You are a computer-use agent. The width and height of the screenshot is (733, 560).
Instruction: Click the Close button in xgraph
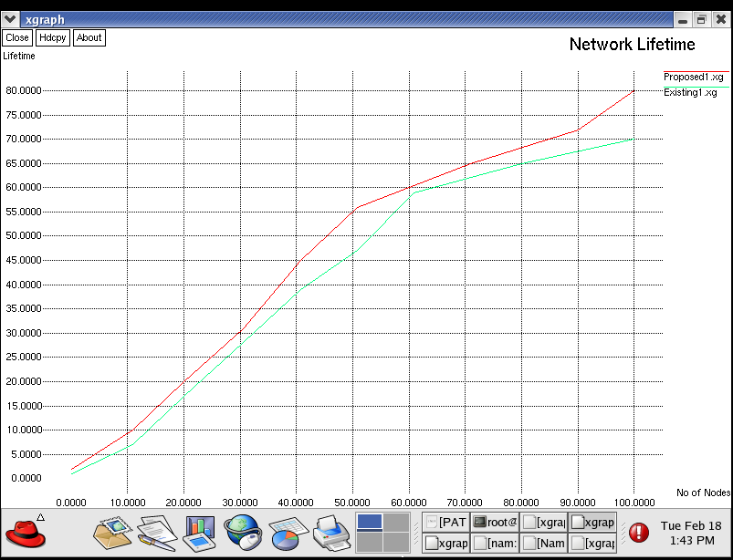click(x=16, y=37)
